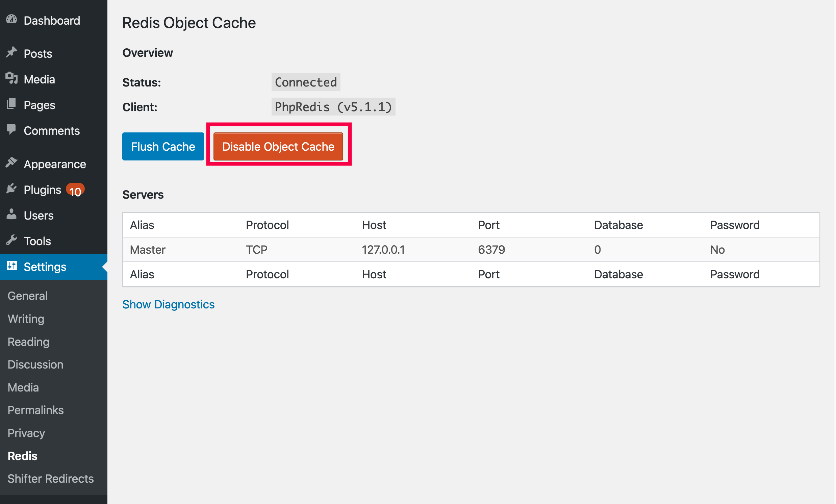Click the Pages icon
This screenshot has height=504, width=836.
[x=11, y=104]
